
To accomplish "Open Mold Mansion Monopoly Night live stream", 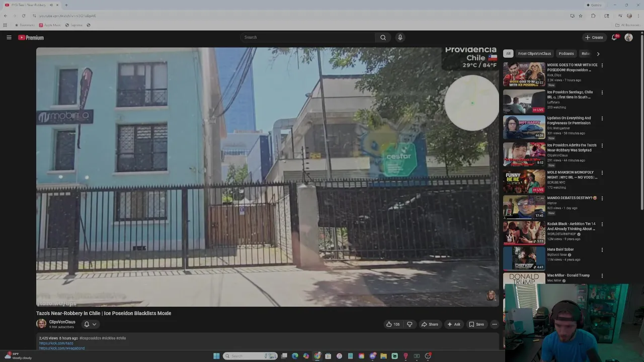I will coord(524,181).
